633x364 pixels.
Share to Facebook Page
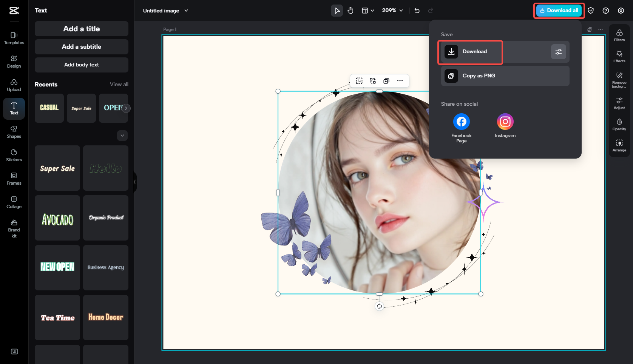coord(461,122)
